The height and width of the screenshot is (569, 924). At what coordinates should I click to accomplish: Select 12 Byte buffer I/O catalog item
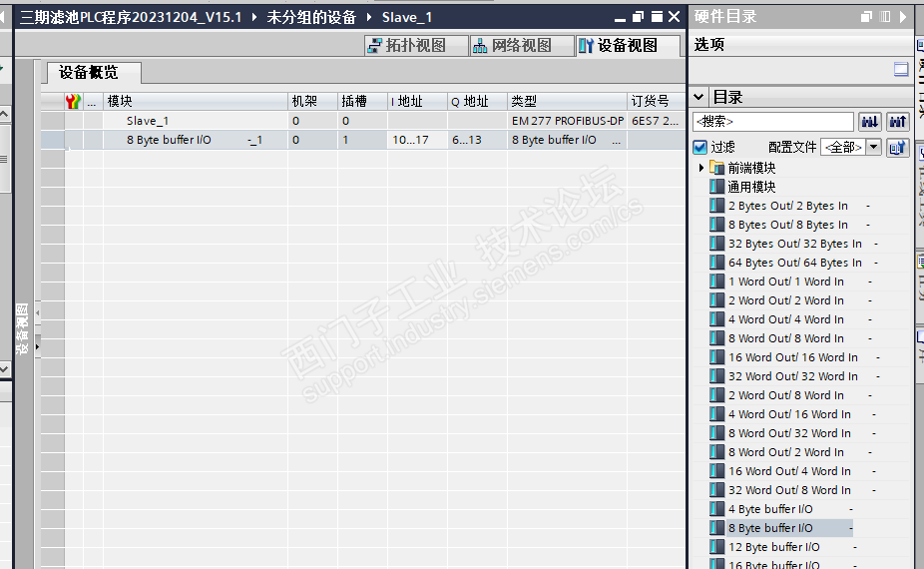(774, 547)
